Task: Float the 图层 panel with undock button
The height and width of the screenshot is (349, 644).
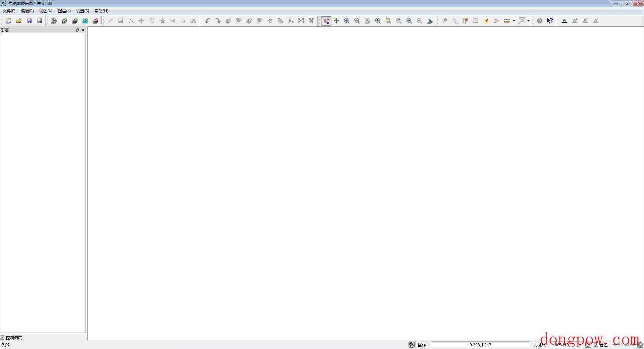Action: (77, 30)
